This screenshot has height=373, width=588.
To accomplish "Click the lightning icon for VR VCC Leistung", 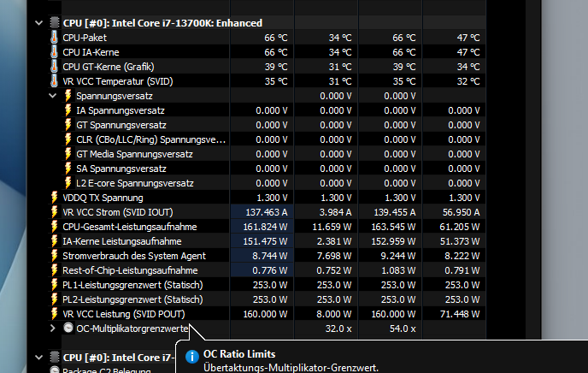I will point(55,314).
